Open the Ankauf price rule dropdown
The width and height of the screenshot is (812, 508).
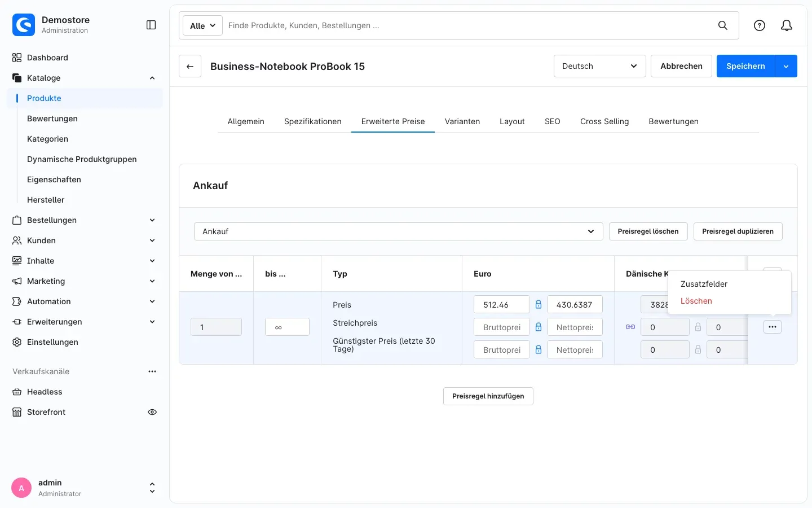point(399,231)
